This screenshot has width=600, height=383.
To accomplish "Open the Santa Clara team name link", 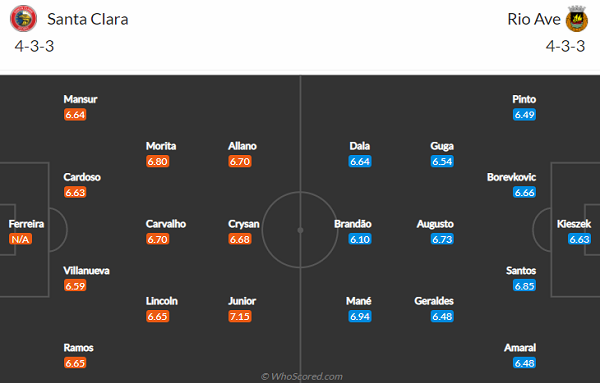I will pos(88,19).
